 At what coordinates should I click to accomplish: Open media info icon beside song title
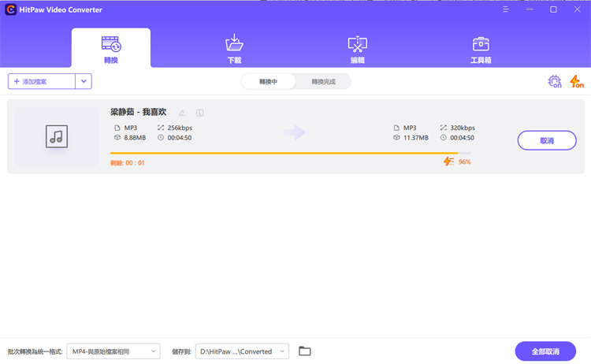coord(200,113)
